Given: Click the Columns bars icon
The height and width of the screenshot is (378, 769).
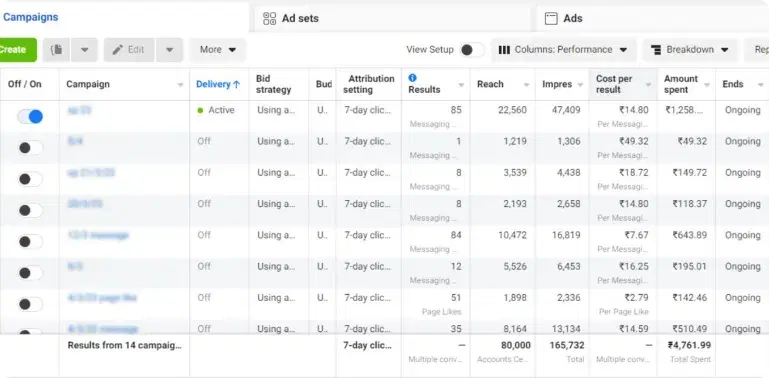Looking at the screenshot, I should [504, 50].
